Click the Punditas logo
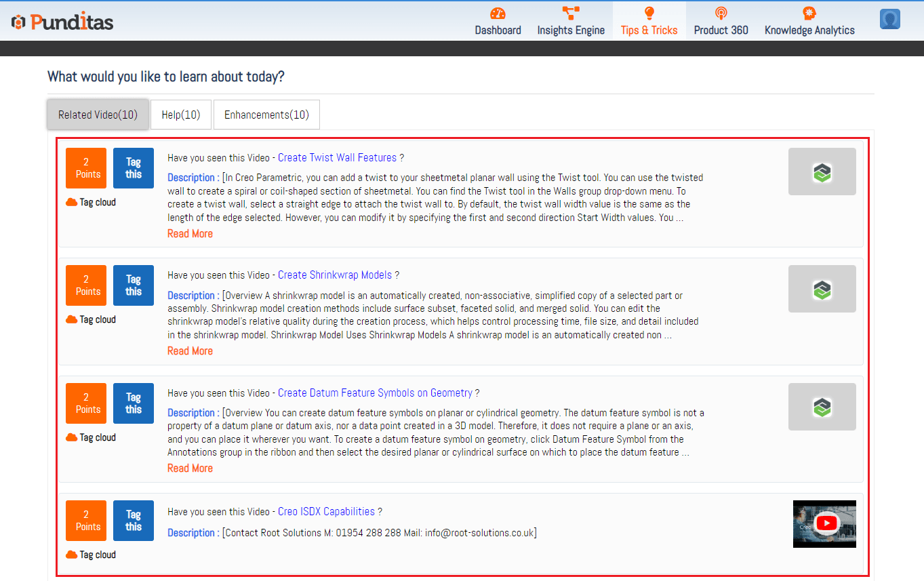 tap(62, 22)
